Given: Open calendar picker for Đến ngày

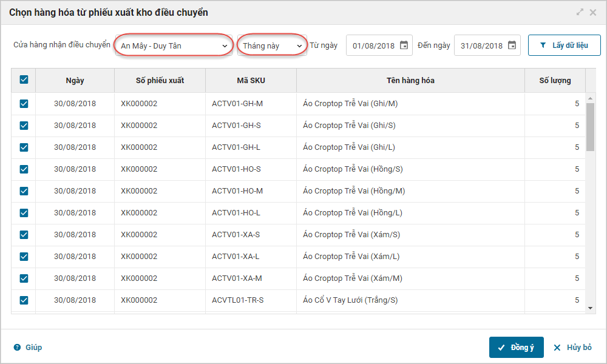Looking at the screenshot, I should (512, 45).
